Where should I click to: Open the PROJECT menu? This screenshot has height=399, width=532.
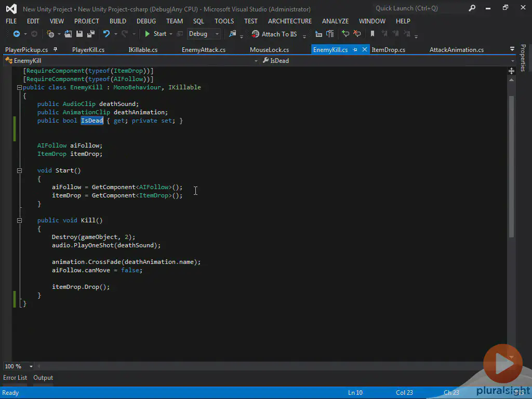point(87,21)
